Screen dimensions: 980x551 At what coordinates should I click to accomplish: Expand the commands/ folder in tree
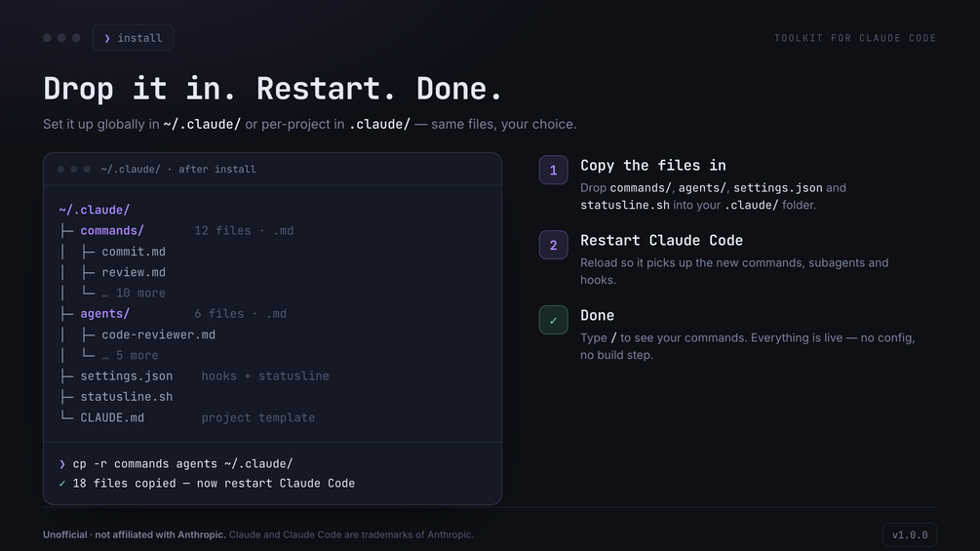pos(112,230)
